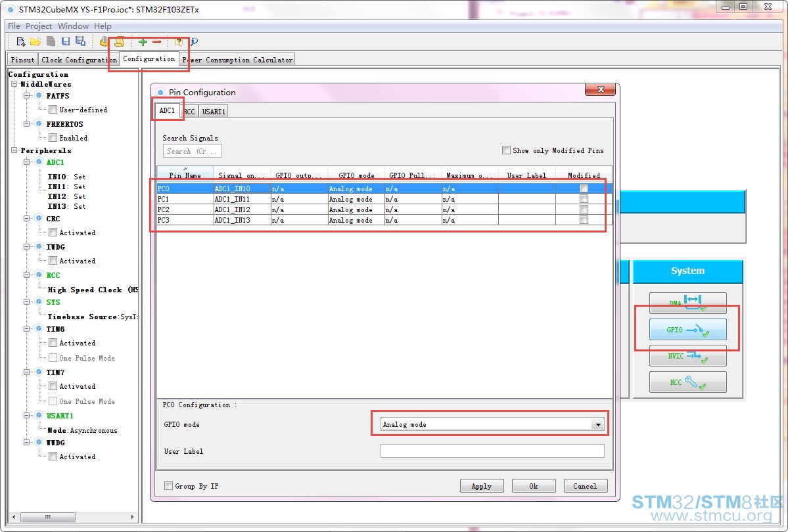Viewport: 788px width, 532px height.
Task: Open DMA settings in System panel
Action: coord(687,303)
